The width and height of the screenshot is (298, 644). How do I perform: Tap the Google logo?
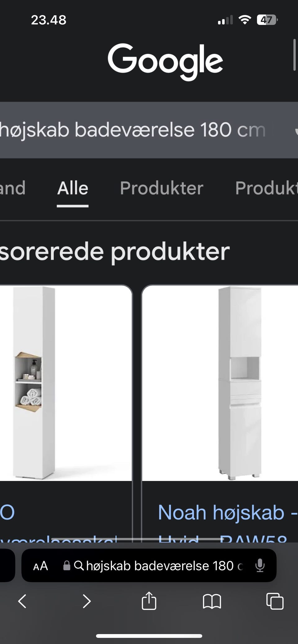pos(165,61)
